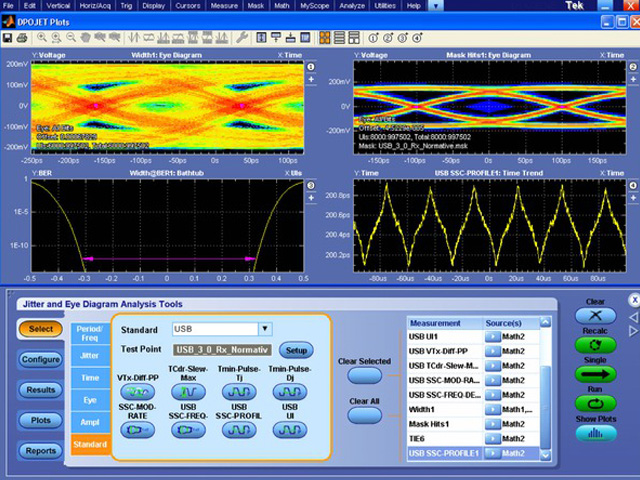
Task: Add the Tmin-Pulse-Dj measurement
Action: point(290,392)
